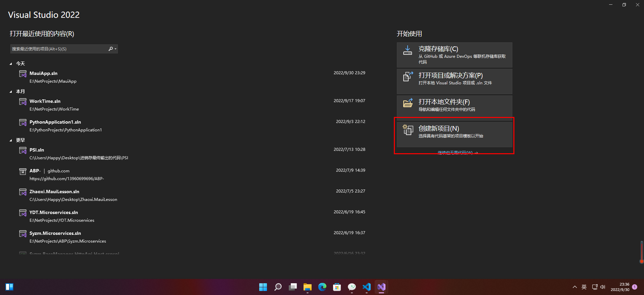This screenshot has width=644, height=295.
Task: Click path E:\PythonProjects\PythonApplication1
Action: click(65, 130)
